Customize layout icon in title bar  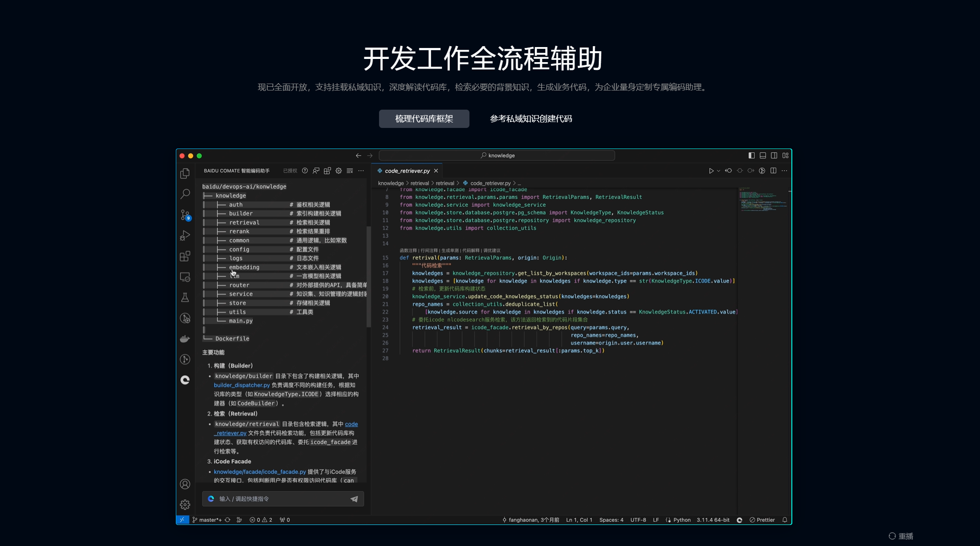pos(785,155)
